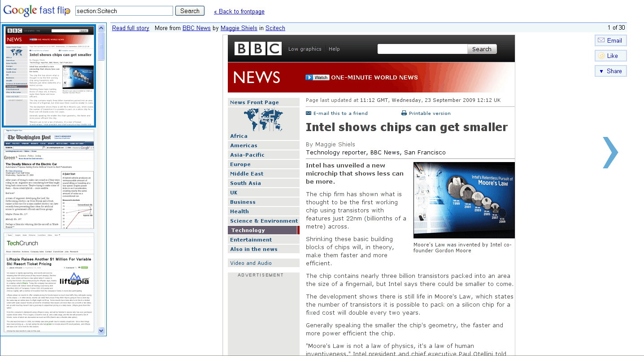Image resolution: width=644 pixels, height=356 pixels.
Task: Click the envelope icon beside Email
Action: point(601,40)
